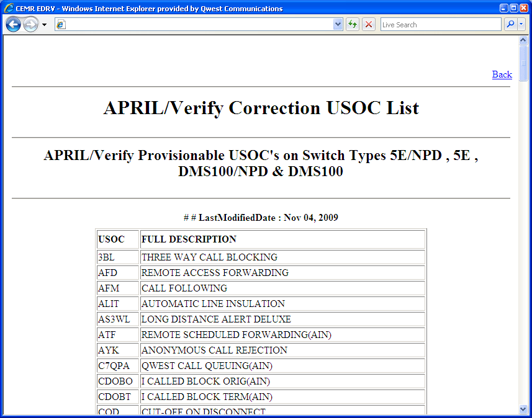Image resolution: width=532 pixels, height=418 pixels.
Task: Click the vertical scrollbar thumb
Action: 523,62
